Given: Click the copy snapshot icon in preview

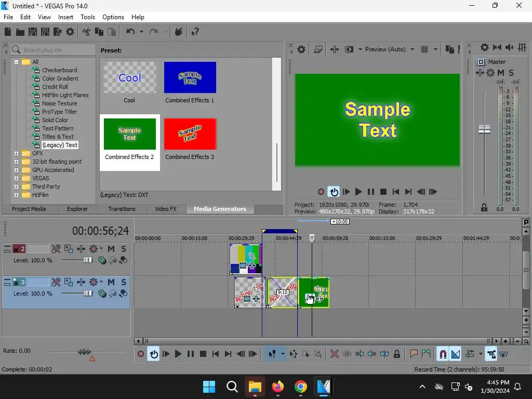Looking at the screenshot, I should tap(450, 49).
